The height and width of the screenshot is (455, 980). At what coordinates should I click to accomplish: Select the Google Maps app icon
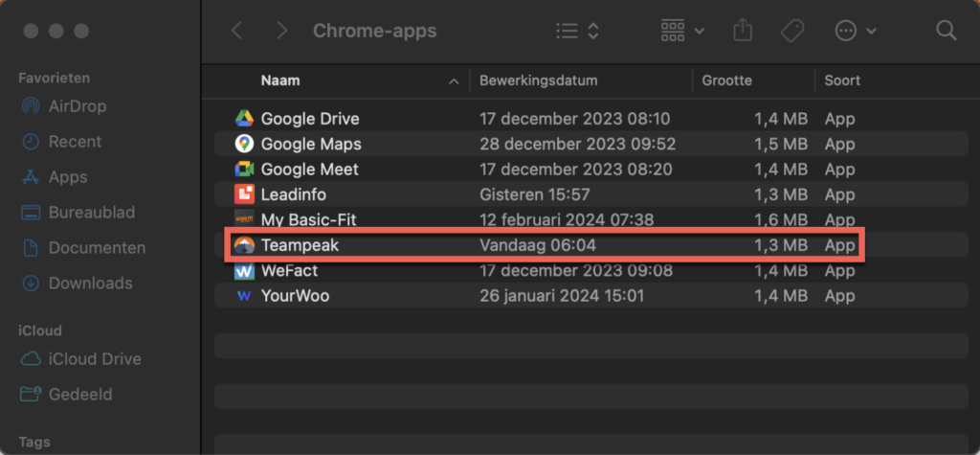(244, 144)
